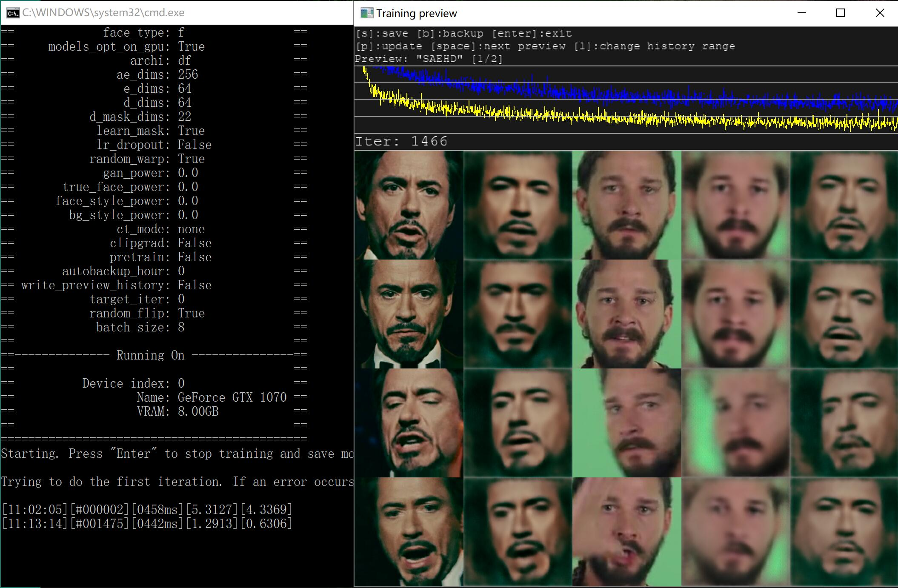
Task: Click 'random_warp: True' line in cmd
Action: (x=147, y=159)
